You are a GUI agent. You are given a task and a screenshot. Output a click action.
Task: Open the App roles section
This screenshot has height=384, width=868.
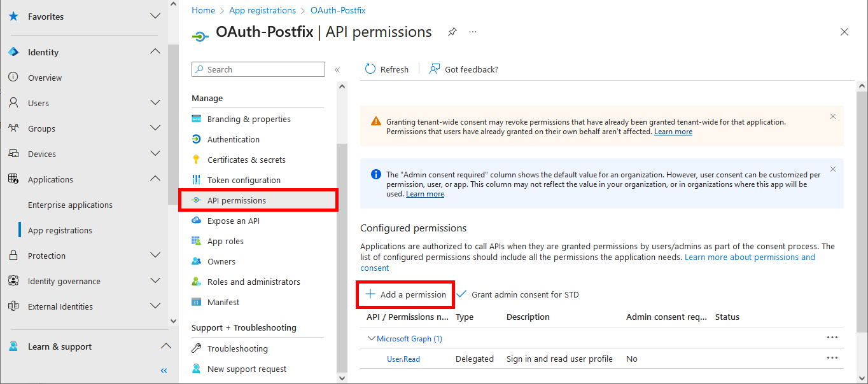pos(224,240)
